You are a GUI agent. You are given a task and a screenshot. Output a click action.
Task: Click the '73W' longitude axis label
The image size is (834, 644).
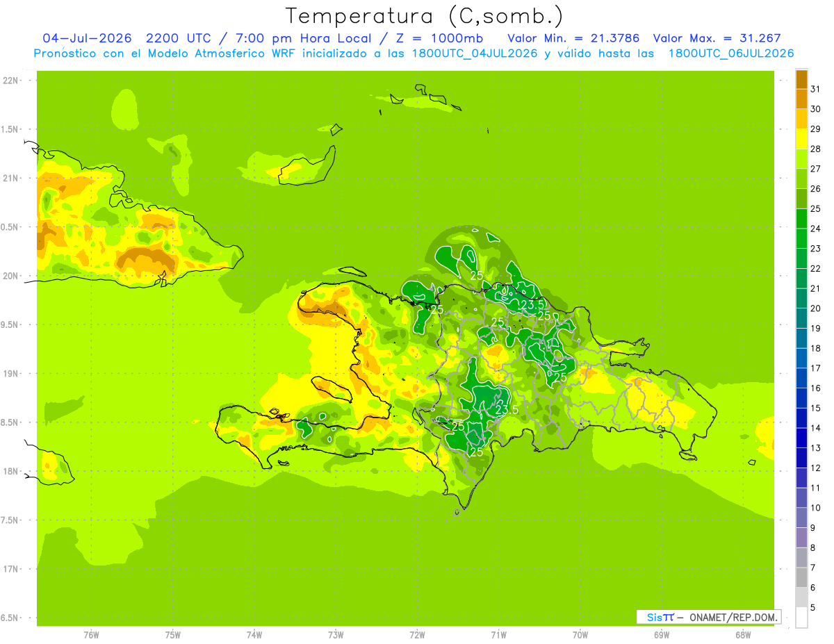click(x=336, y=635)
